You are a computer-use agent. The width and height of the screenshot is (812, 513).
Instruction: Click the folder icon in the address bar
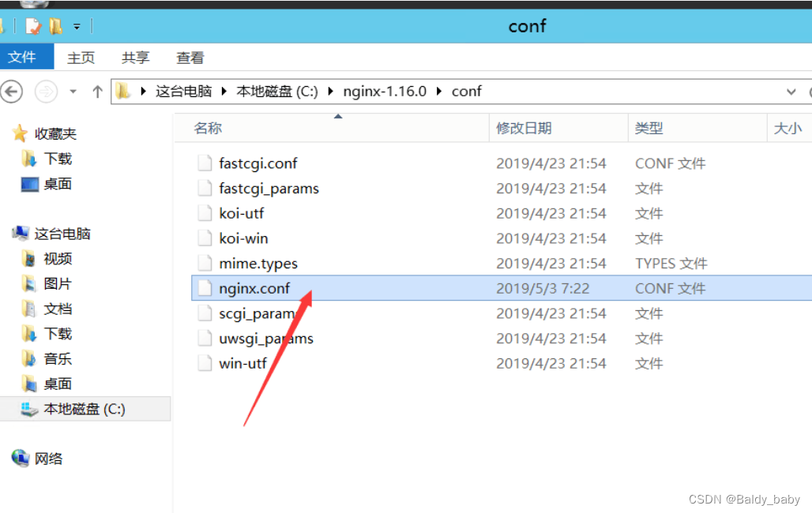122,91
